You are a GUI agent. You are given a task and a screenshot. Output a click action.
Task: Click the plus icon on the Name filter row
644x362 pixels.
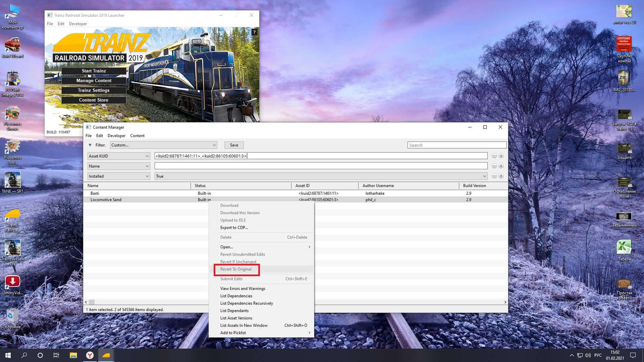click(501, 166)
